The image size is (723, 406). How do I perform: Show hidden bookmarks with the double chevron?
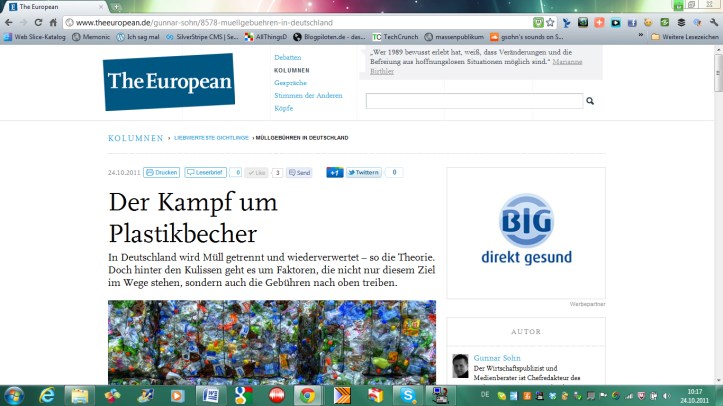tap(641, 35)
